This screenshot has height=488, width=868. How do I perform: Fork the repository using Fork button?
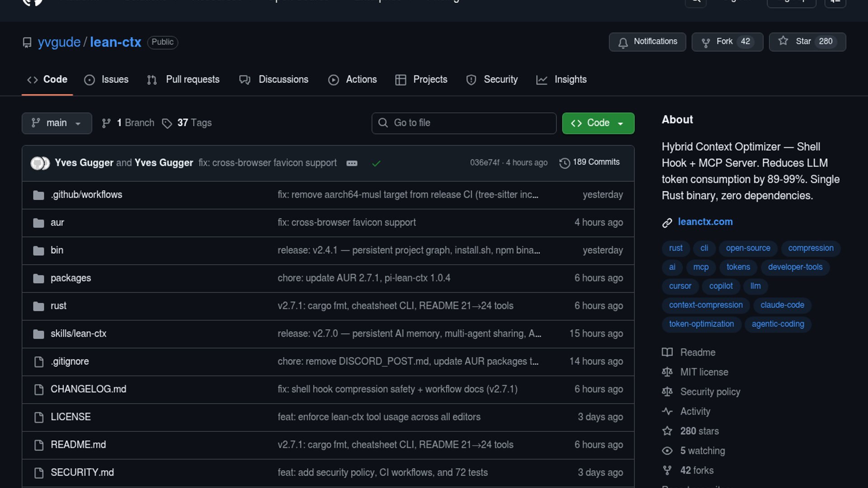click(x=727, y=42)
